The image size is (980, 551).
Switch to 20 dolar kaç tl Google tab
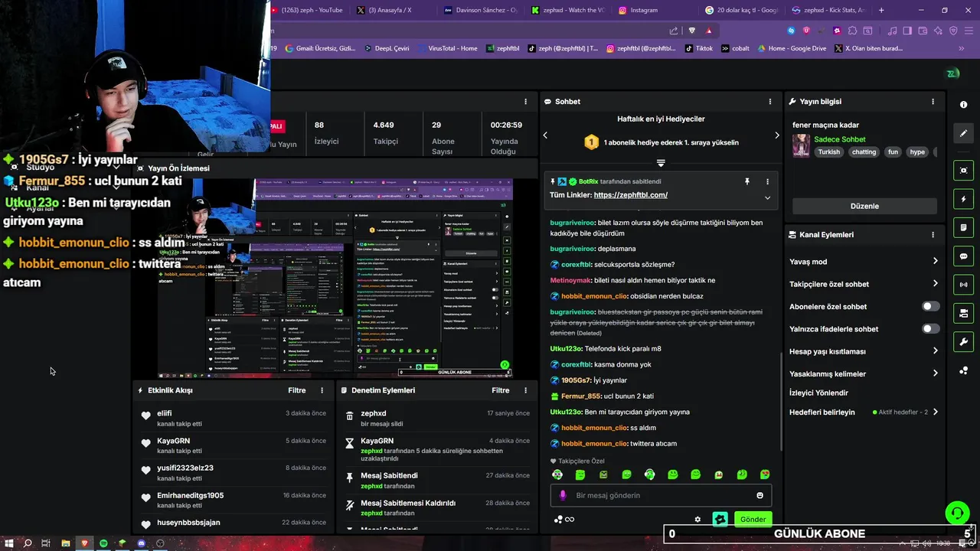741,10
